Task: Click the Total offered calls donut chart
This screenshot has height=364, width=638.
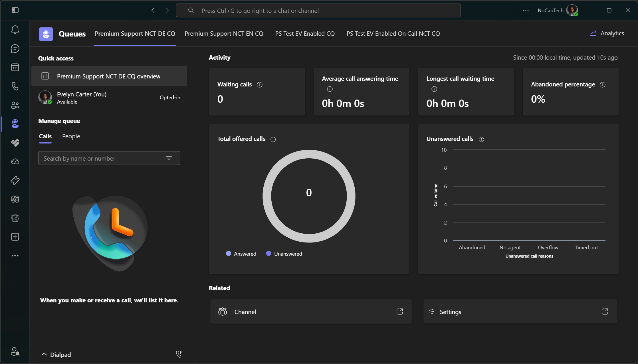Action: (309, 196)
